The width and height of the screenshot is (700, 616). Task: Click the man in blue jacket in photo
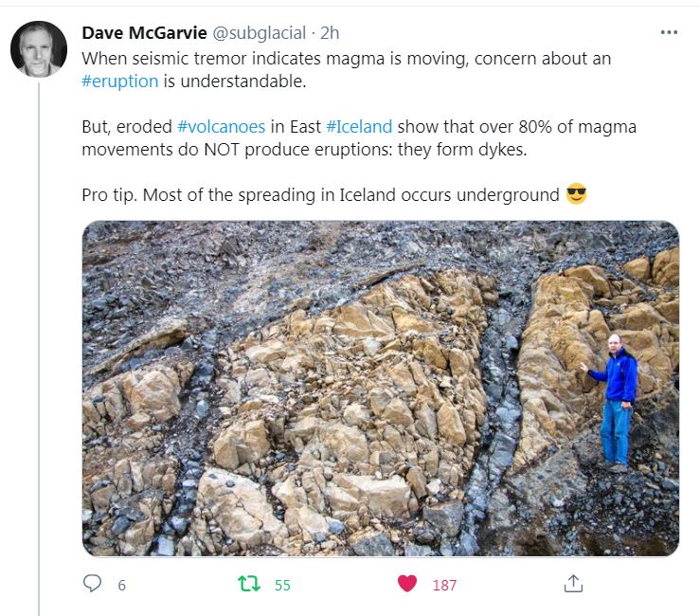[x=614, y=403]
